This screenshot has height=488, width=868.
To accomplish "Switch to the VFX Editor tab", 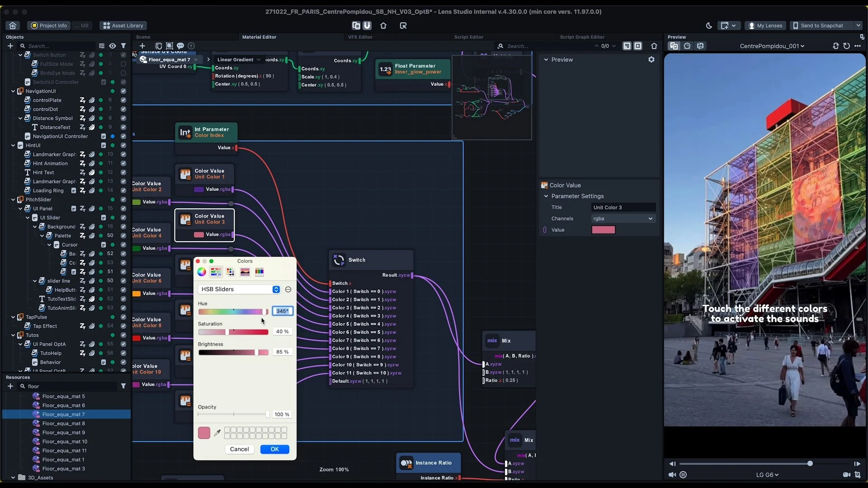I will coord(360,37).
